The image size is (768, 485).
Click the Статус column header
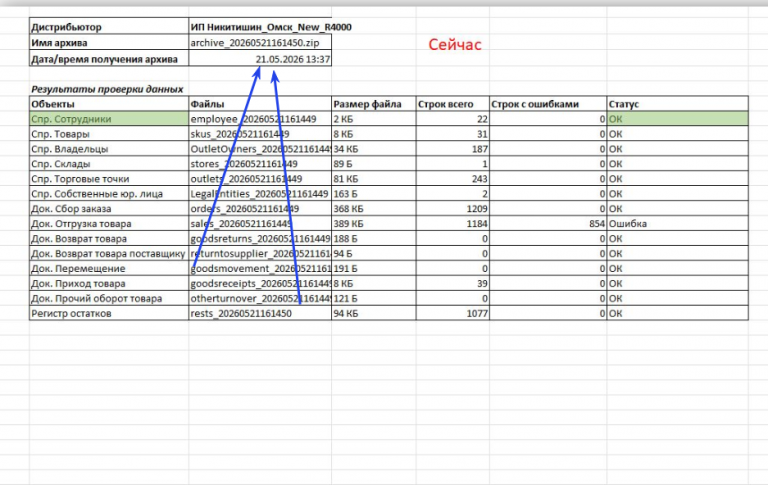coord(678,104)
